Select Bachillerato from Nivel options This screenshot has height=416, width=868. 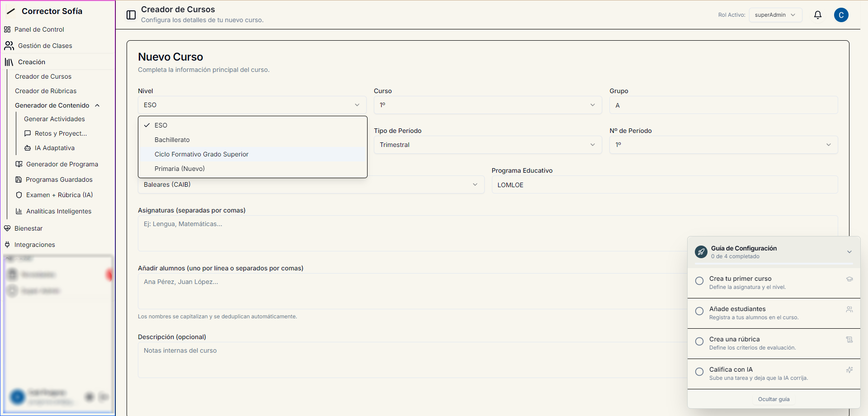[x=172, y=140]
